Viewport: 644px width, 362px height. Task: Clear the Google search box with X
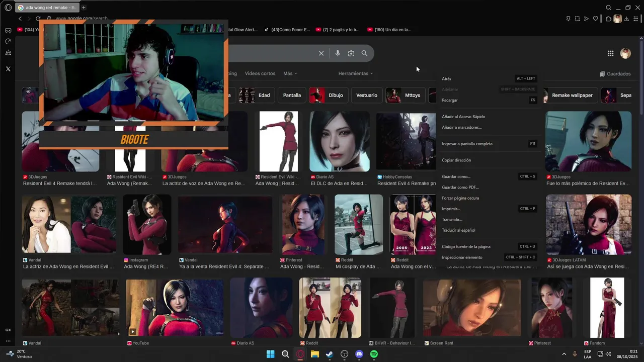pyautogui.click(x=321, y=53)
